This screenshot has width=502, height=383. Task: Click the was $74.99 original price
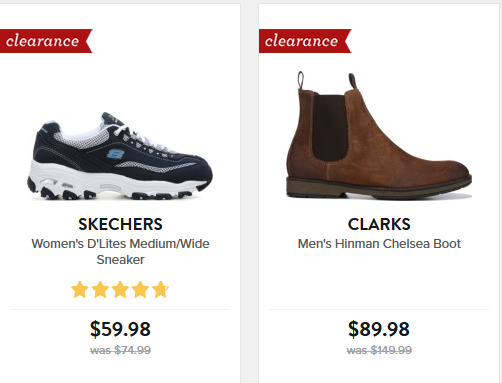120,350
